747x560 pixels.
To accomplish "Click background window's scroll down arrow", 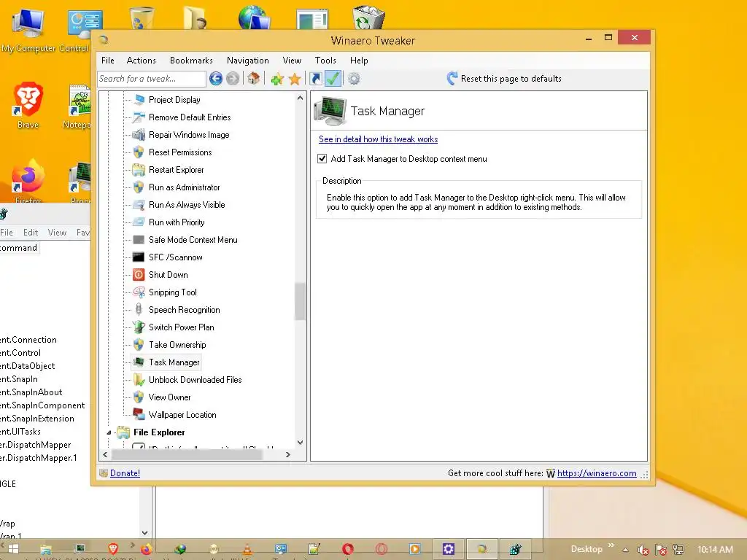I will (145, 533).
